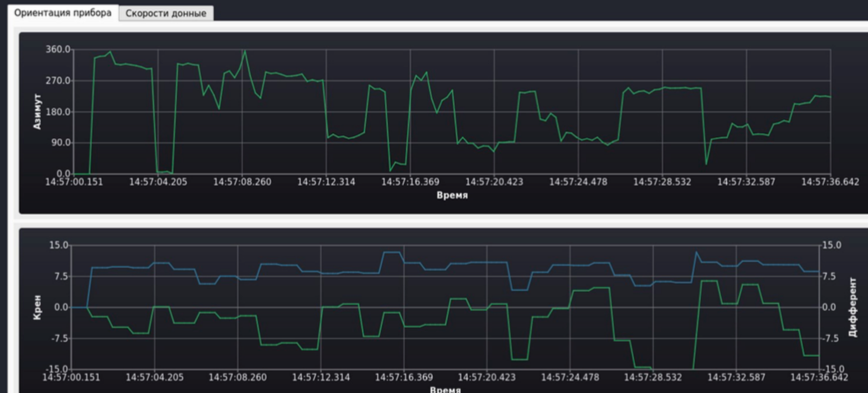The height and width of the screenshot is (393, 868).
Task: Select the 0.0 tick on the Азимут axis
Action: pos(63,174)
